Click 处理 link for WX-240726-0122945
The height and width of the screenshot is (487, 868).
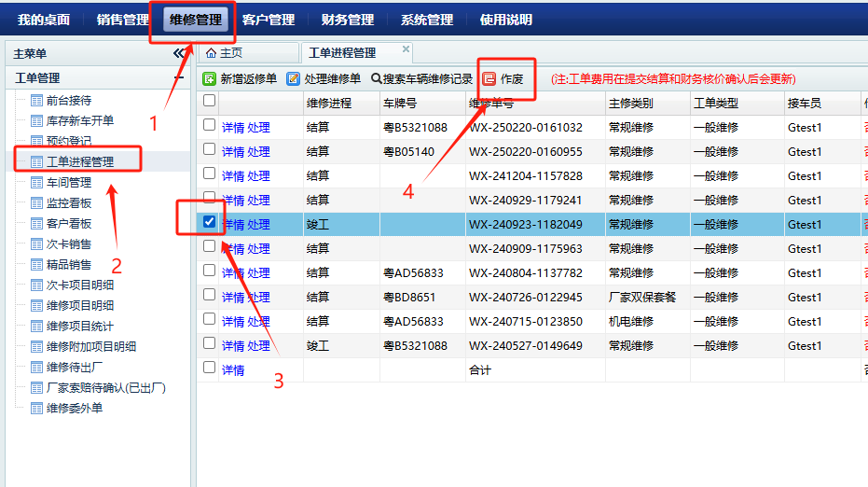258,298
